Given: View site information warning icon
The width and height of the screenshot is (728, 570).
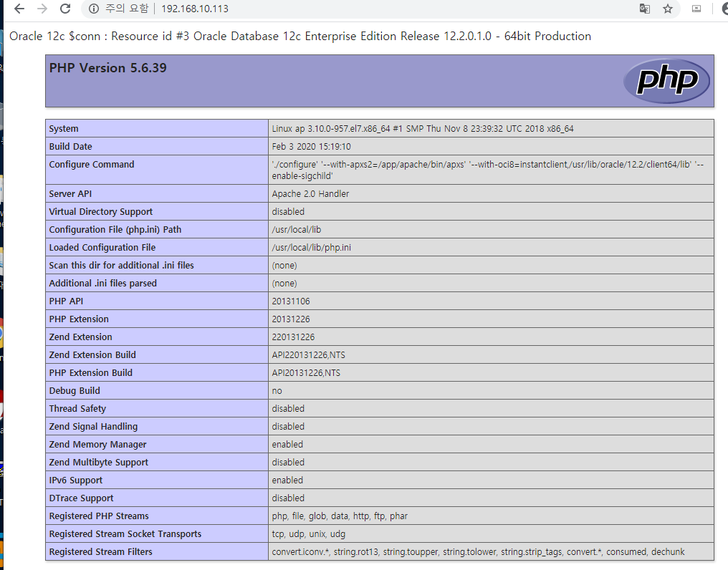Looking at the screenshot, I should tap(94, 9).
